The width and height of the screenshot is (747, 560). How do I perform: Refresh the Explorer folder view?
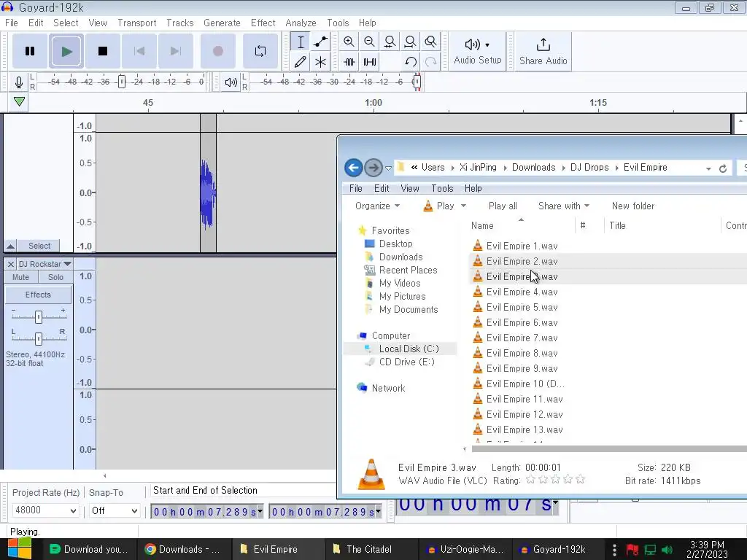[x=723, y=168]
